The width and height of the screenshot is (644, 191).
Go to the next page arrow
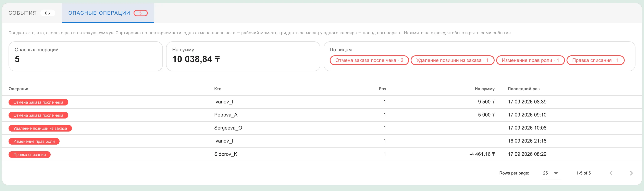pyautogui.click(x=631, y=173)
